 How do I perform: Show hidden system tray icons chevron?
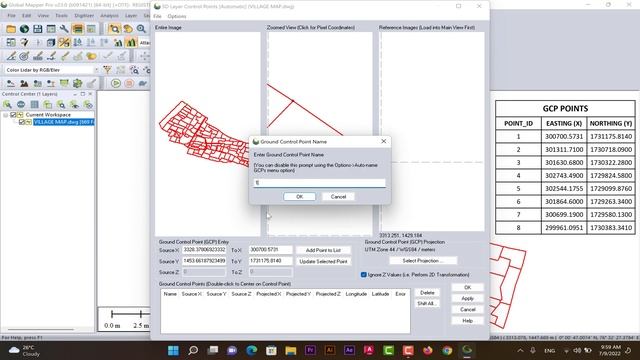520,350
